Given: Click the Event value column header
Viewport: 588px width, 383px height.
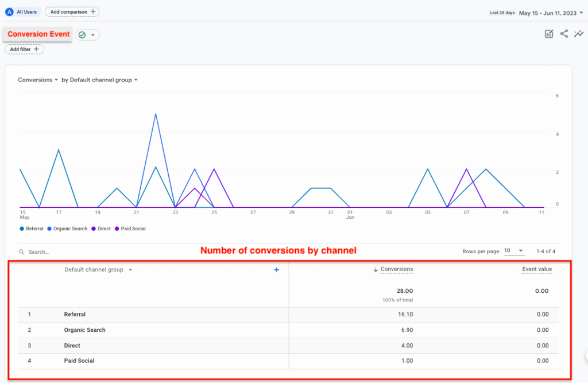Looking at the screenshot, I should pyautogui.click(x=537, y=269).
